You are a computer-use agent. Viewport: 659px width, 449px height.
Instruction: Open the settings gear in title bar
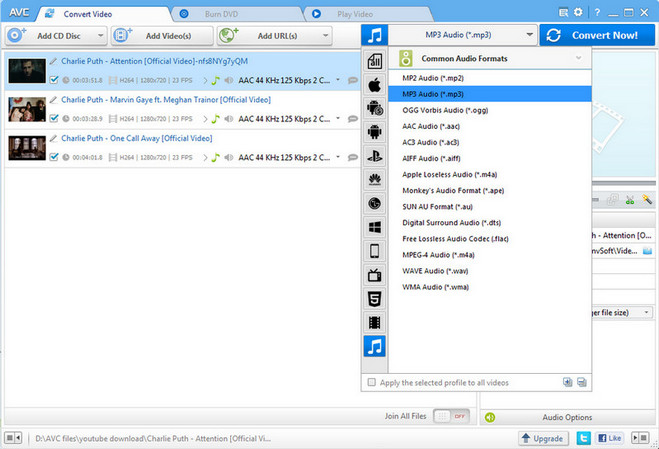click(x=578, y=12)
